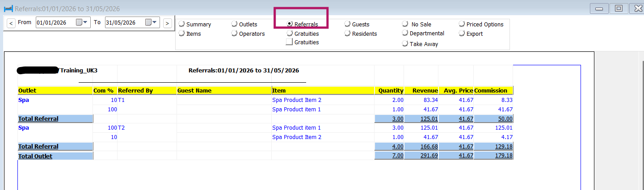This screenshot has width=644, height=190.
Task: Click the Com % column header
Action: [x=105, y=90]
